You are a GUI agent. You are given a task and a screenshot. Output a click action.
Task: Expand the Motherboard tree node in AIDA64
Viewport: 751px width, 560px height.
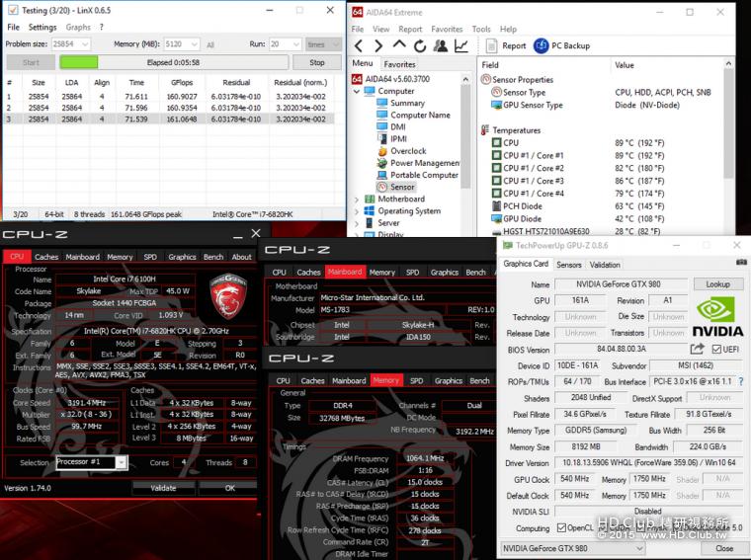(x=357, y=199)
